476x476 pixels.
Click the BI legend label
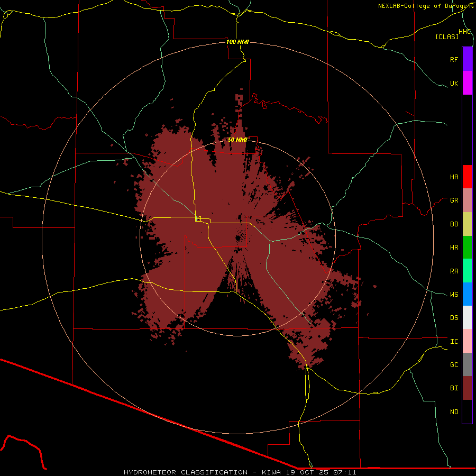(454, 388)
